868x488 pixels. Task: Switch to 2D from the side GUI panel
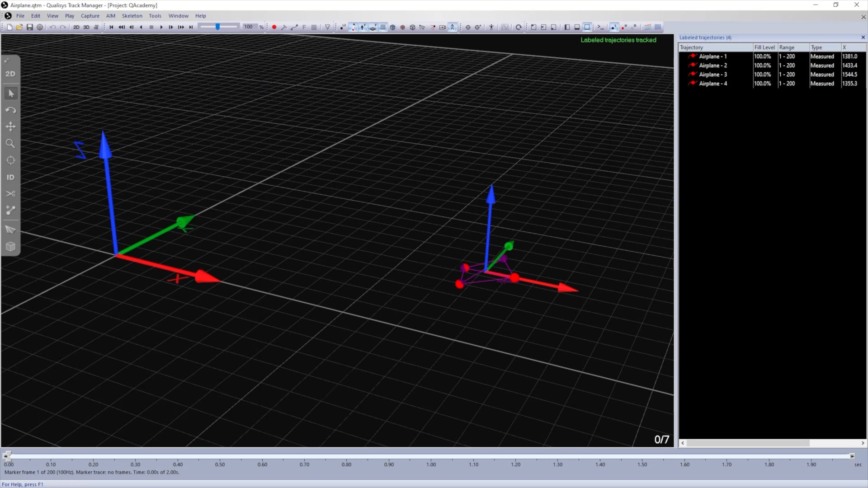[10, 74]
